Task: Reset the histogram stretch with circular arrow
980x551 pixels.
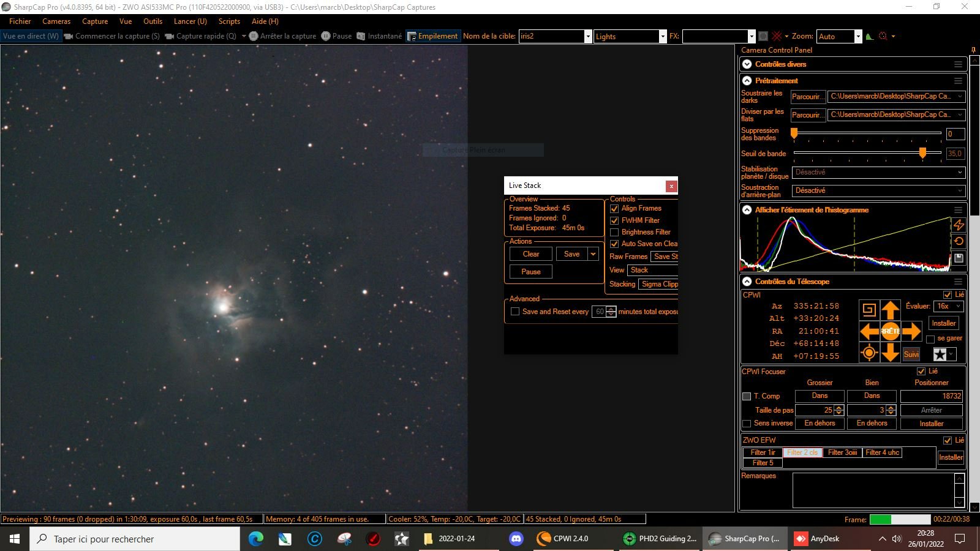Action: click(x=959, y=241)
